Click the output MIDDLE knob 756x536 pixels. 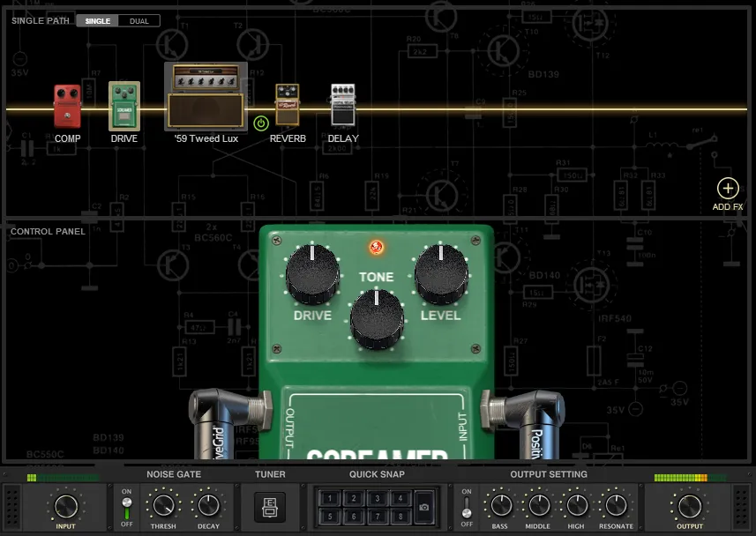(x=538, y=506)
